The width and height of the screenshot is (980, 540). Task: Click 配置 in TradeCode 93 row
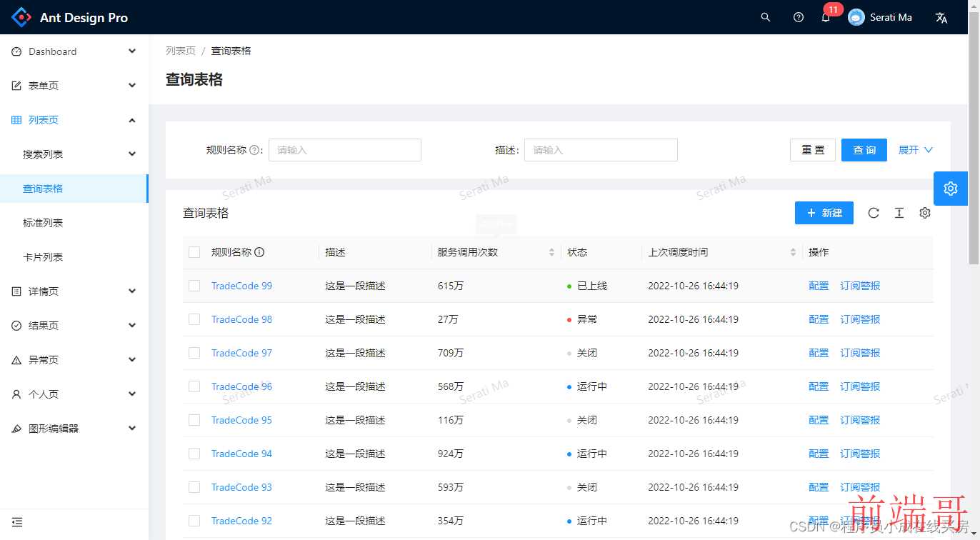(819, 487)
